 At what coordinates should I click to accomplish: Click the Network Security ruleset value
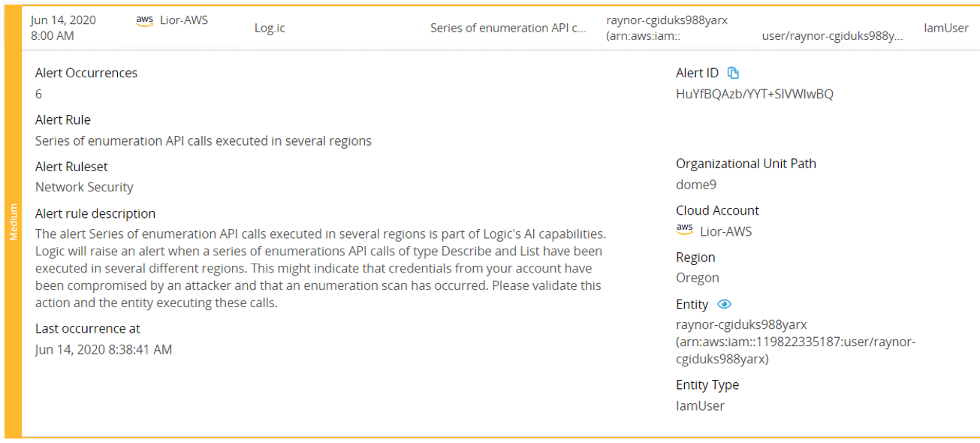(x=84, y=187)
